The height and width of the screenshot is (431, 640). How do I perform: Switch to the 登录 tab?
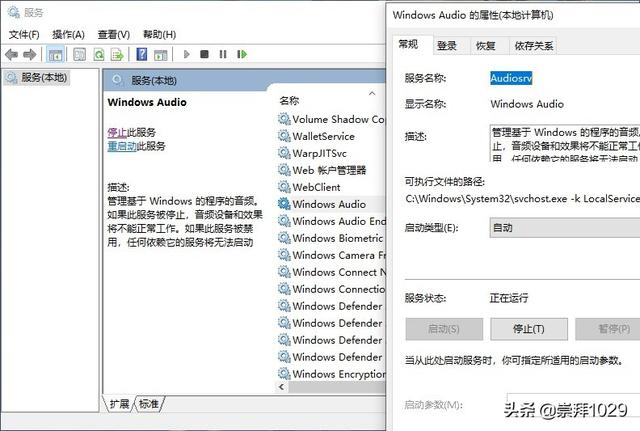click(x=447, y=46)
